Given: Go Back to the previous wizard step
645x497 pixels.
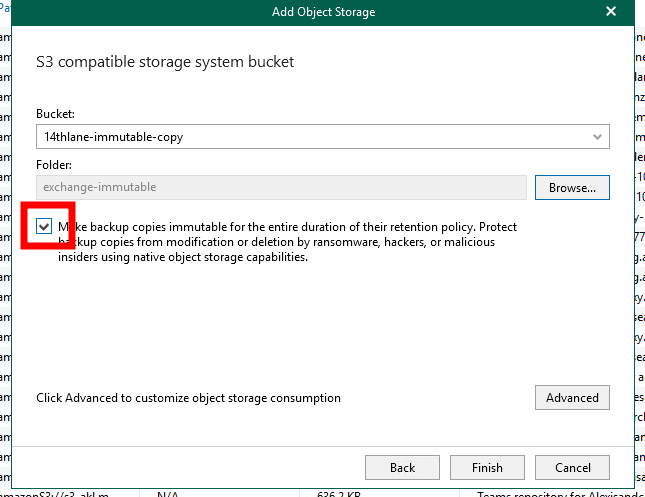Looking at the screenshot, I should (x=402, y=467).
